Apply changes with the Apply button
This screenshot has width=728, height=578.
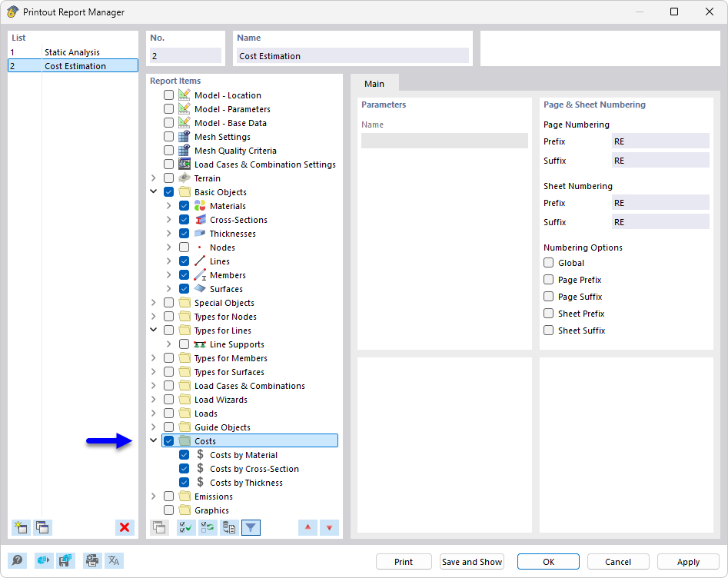(687, 561)
